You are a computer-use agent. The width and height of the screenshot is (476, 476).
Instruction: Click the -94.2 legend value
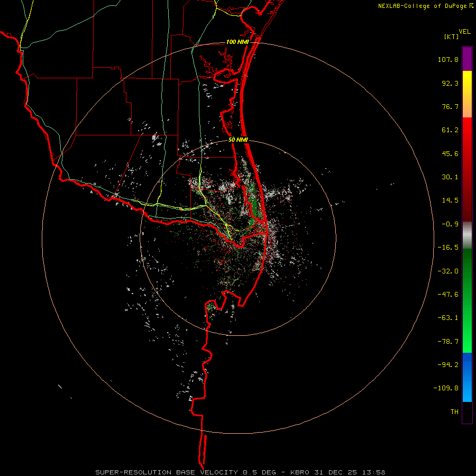448,364
